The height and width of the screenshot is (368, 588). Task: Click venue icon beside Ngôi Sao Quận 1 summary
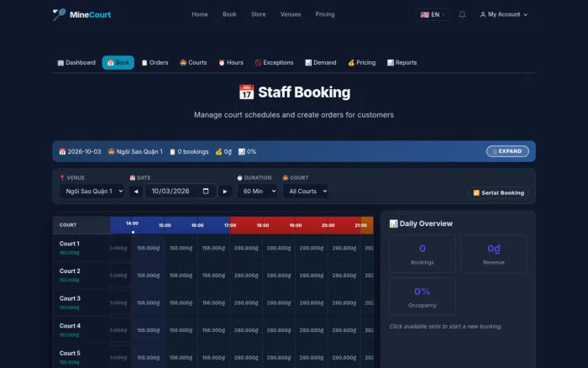point(112,151)
